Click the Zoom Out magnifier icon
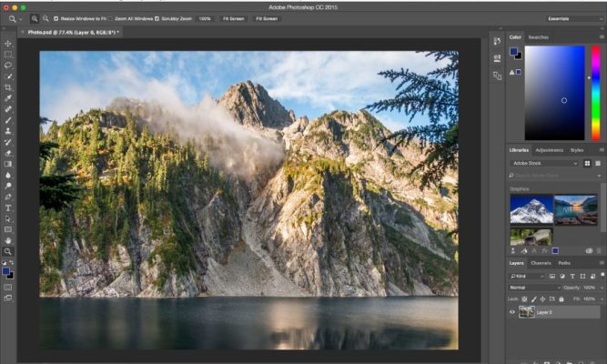Viewport: 607px width, 364px height. (46, 18)
